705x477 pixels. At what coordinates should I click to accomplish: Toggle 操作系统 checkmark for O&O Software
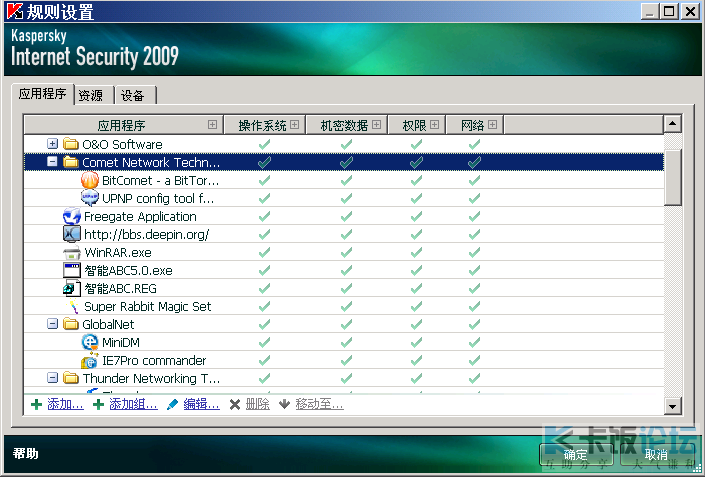coord(264,144)
